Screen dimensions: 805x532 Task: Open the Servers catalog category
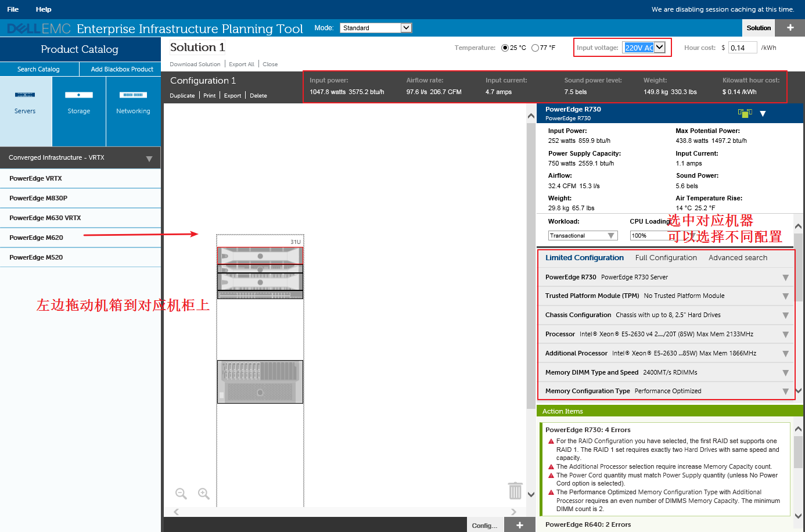coord(26,111)
